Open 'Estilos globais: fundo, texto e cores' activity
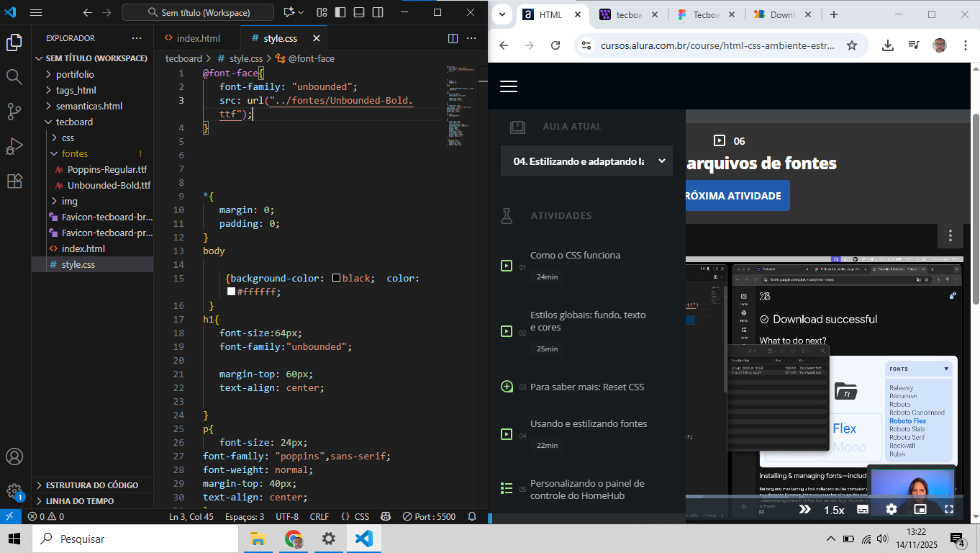Screen dimensions: 980x553 (x=588, y=321)
